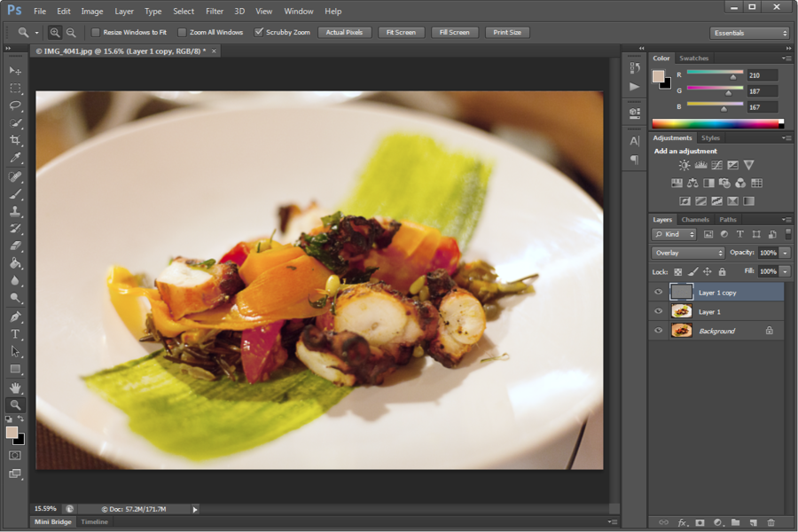The width and height of the screenshot is (798, 532).
Task: Switch to the Swatches tab
Action: pos(693,58)
